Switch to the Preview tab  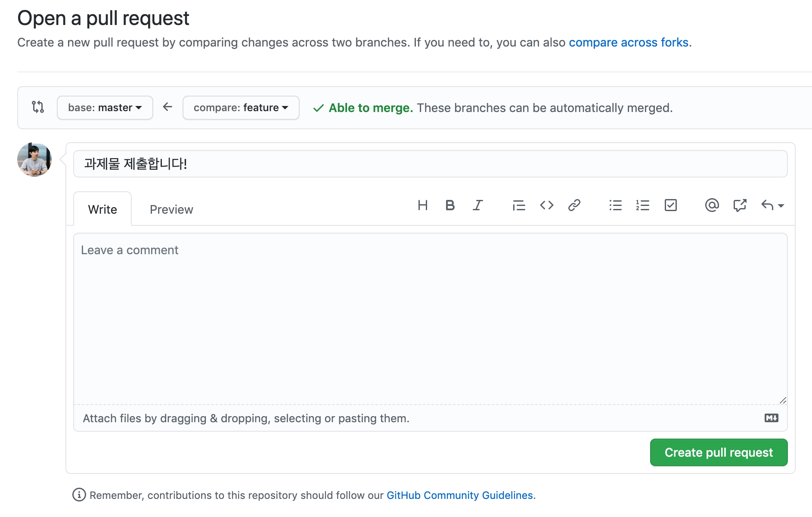click(x=171, y=209)
